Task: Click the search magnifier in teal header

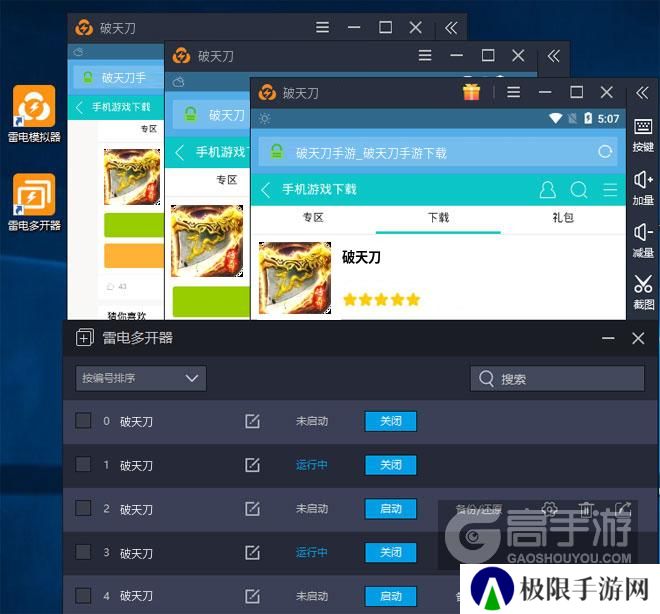Action: [x=579, y=190]
